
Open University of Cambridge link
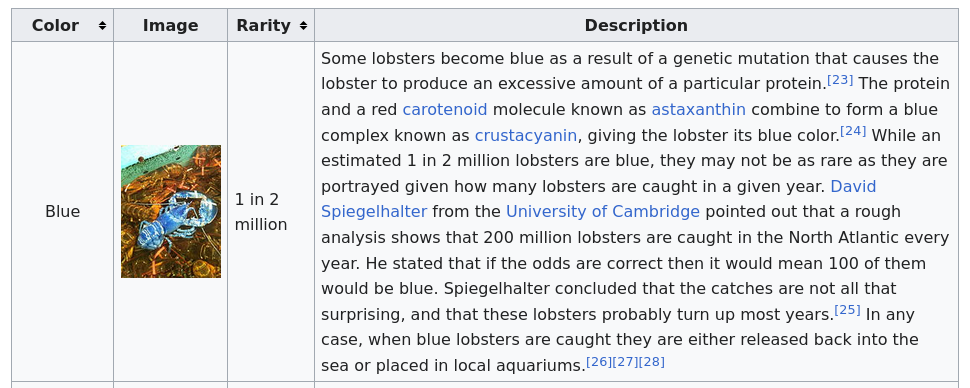(x=603, y=212)
